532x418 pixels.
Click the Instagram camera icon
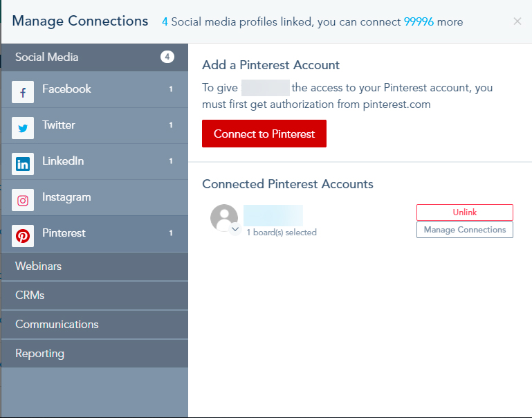click(23, 200)
